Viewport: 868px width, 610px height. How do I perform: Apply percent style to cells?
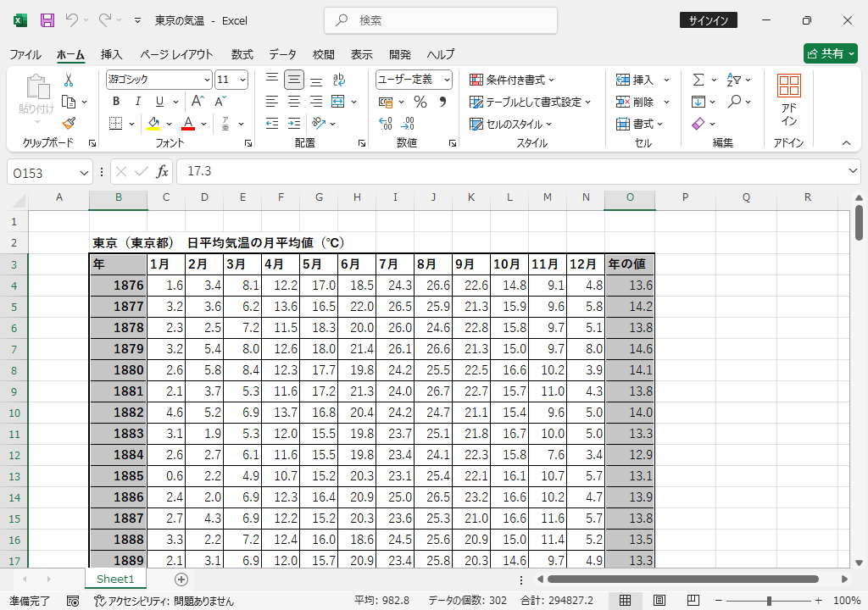pyautogui.click(x=420, y=102)
